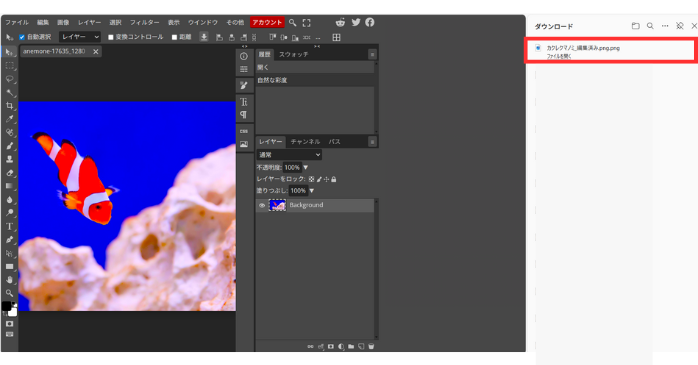
Task: Click the new layer icon below layers
Action: [x=361, y=346]
